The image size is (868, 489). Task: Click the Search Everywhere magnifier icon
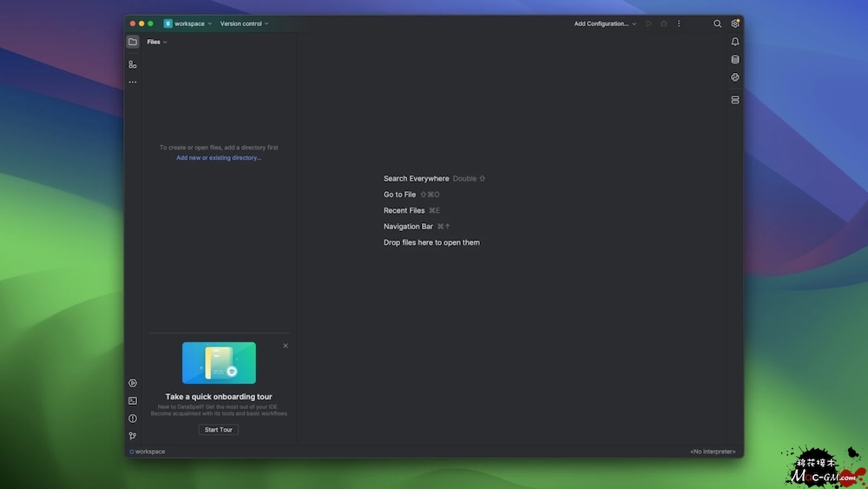[718, 24]
